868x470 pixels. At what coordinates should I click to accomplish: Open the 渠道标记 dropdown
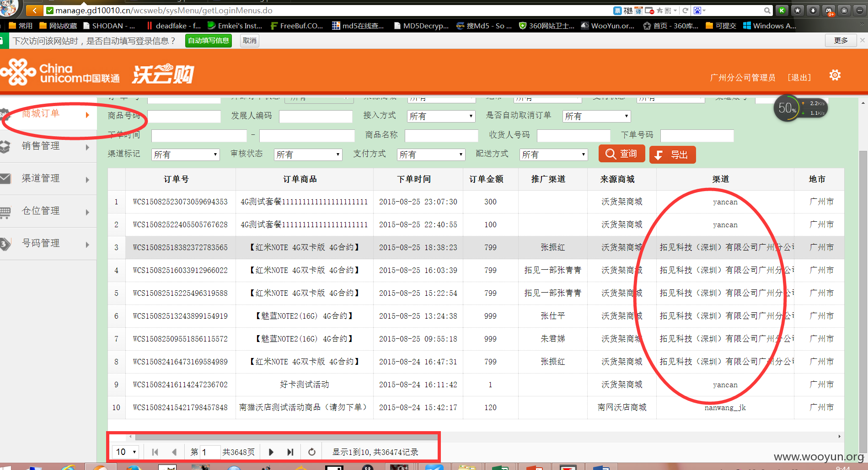[x=186, y=155]
